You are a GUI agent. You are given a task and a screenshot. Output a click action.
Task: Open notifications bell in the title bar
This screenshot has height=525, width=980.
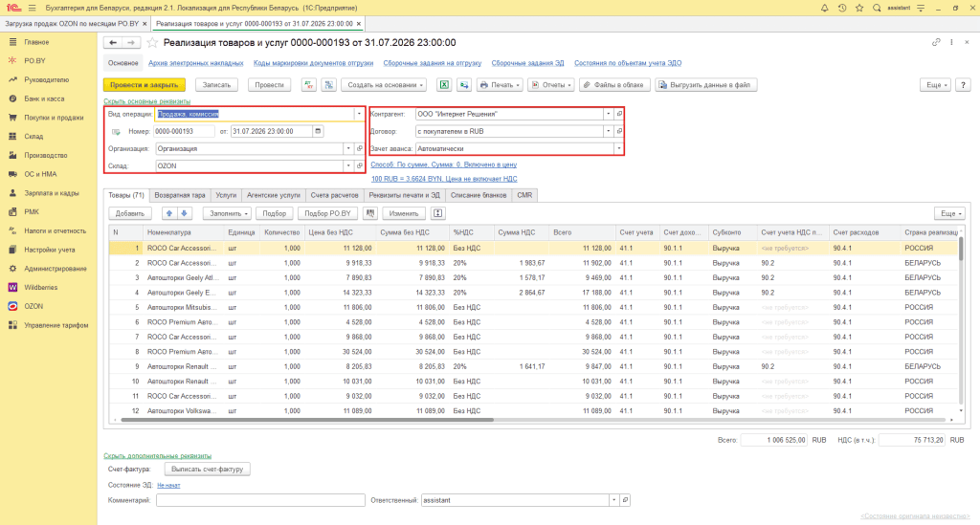click(824, 8)
